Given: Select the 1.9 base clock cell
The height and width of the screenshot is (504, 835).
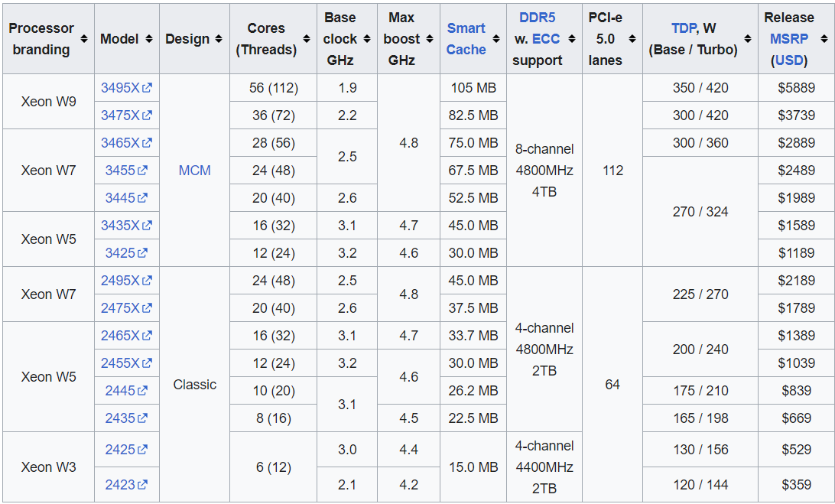Looking at the screenshot, I should (346, 88).
